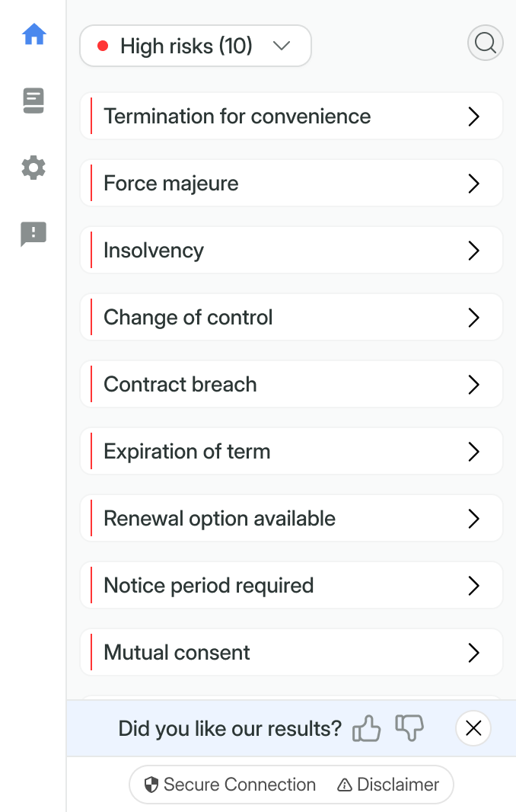Open the Change of control risk
The image size is (516, 812).
click(291, 318)
